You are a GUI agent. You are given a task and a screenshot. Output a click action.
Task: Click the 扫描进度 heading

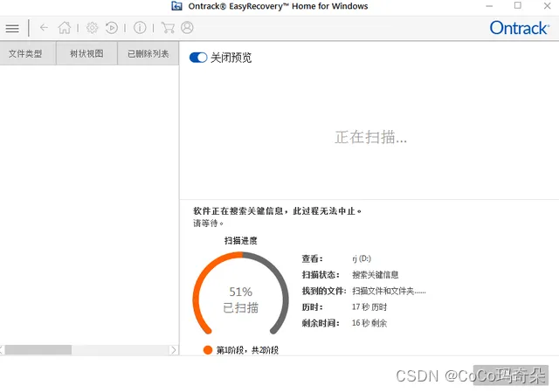241,241
